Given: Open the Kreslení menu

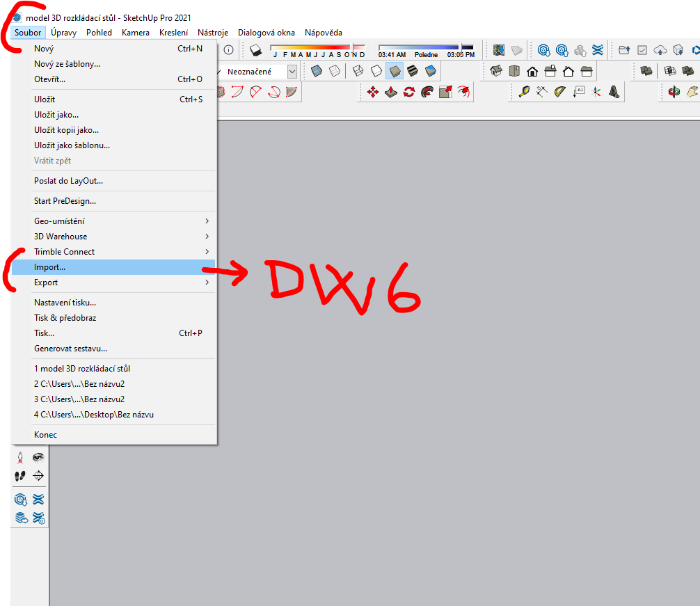Looking at the screenshot, I should [173, 33].
